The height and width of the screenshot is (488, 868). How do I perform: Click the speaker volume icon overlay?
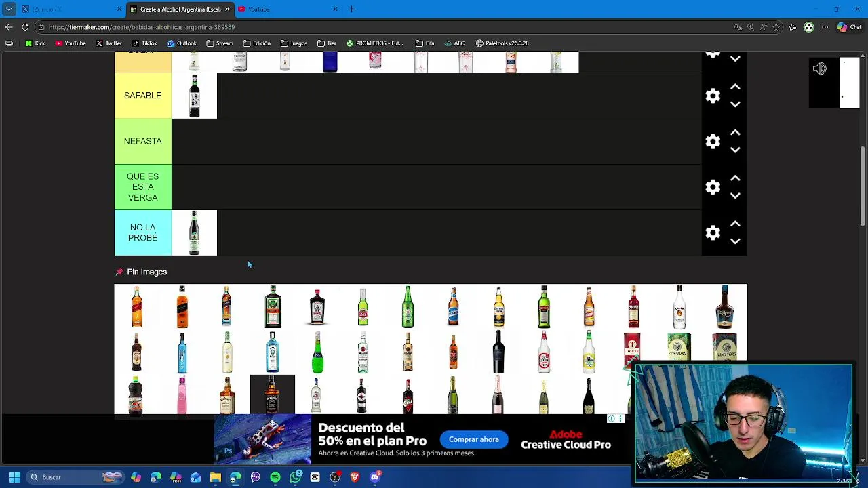pyautogui.click(x=820, y=68)
